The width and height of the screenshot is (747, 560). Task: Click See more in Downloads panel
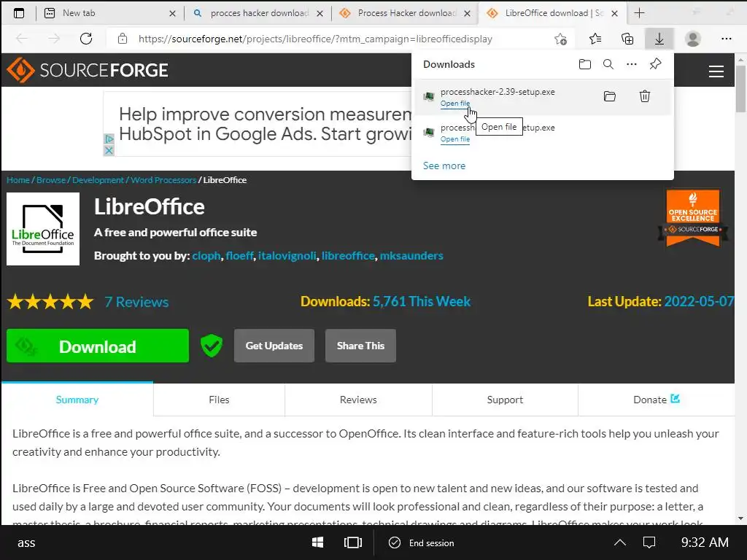coord(444,166)
